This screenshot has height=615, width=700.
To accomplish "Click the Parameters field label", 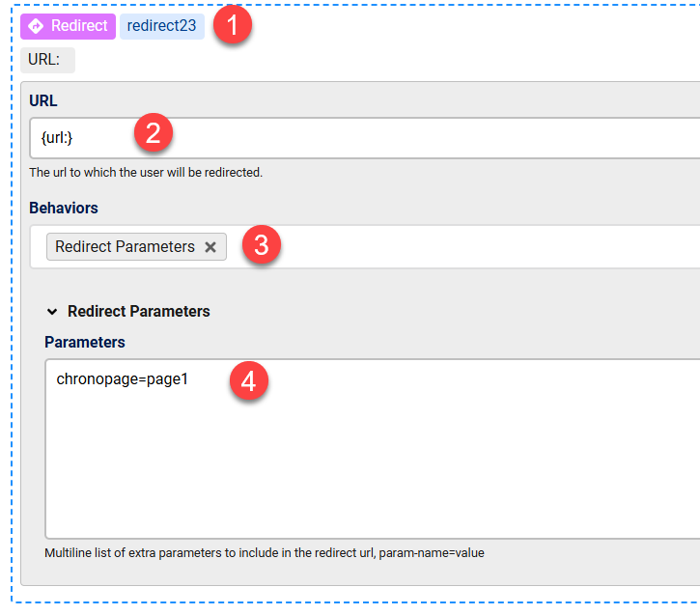I will click(84, 342).
